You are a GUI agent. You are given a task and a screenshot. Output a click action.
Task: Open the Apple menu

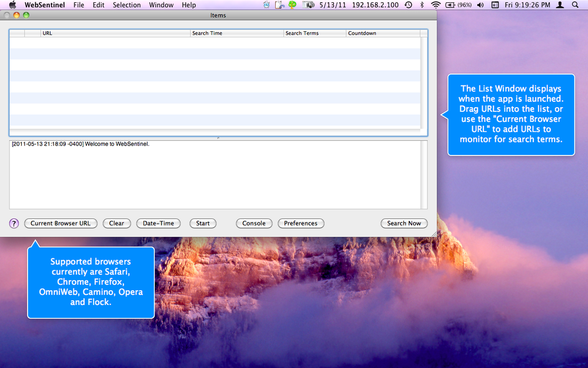tap(13, 5)
